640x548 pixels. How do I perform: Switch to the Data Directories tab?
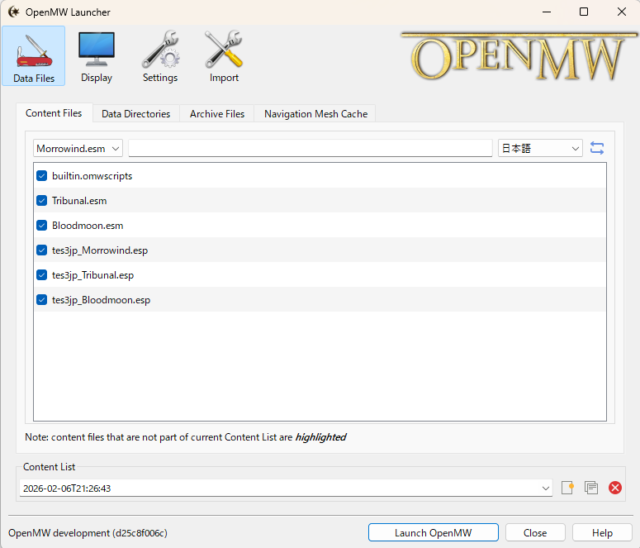tap(137, 114)
